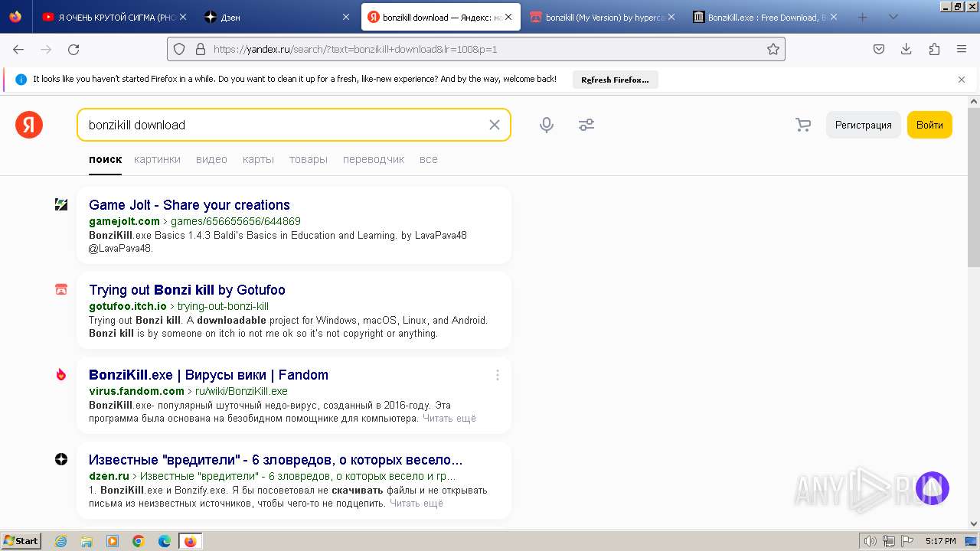Open a new browser tab
Screen dimensions: 980x551
click(x=863, y=17)
